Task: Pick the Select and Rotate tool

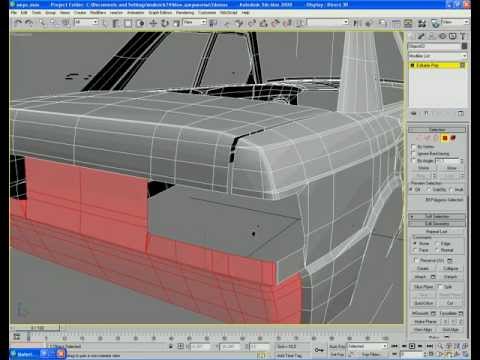Action: point(165,23)
